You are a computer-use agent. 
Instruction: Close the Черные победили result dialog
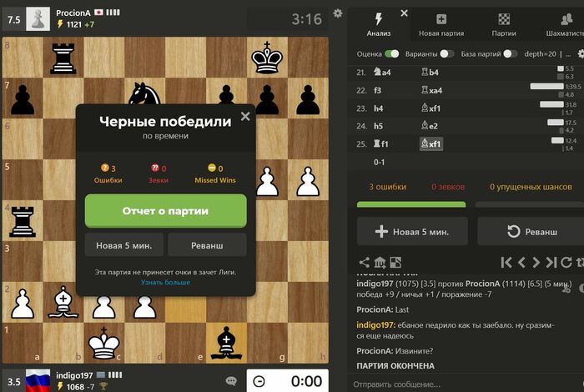pos(245,117)
